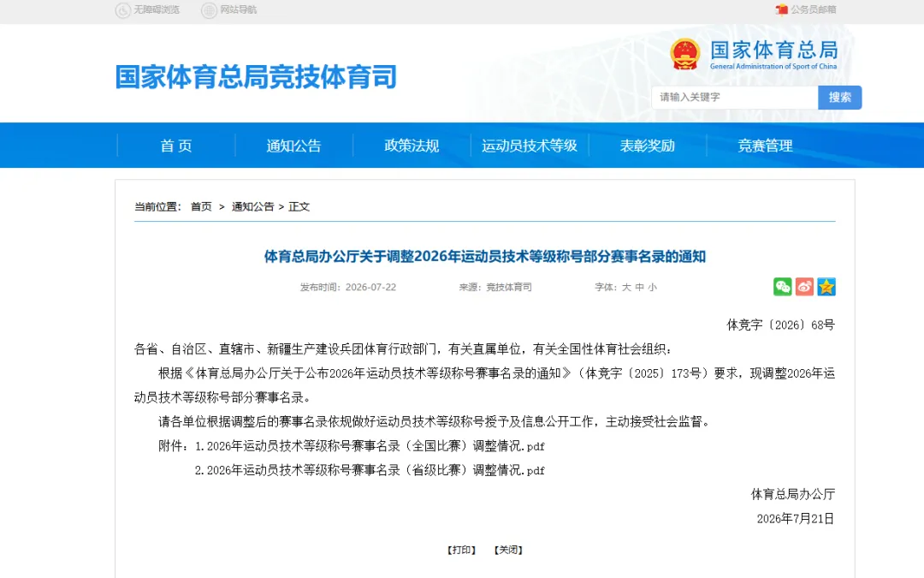Click 首页 in the breadcrumb
The width and height of the screenshot is (924, 578).
[x=201, y=206]
